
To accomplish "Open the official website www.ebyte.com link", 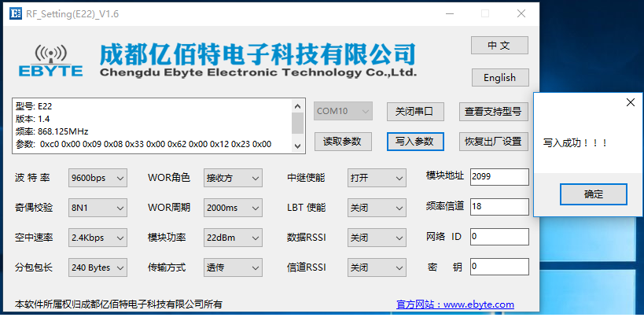I will 455,304.
